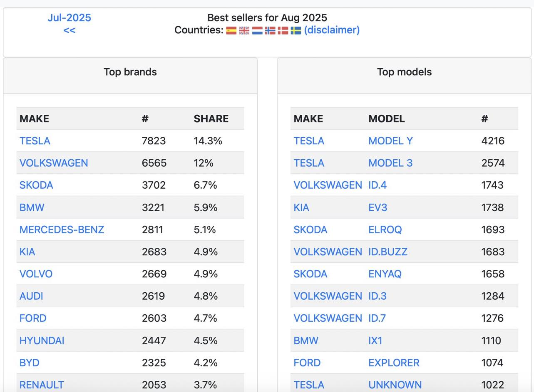Select the Netherlands flag icon
Image resolution: width=534 pixels, height=392 pixels.
click(x=257, y=30)
